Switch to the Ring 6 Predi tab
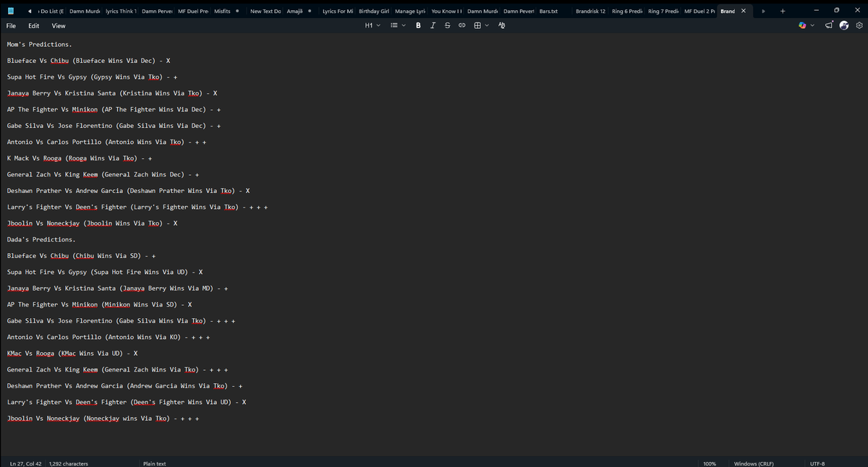868x467 pixels. coord(627,12)
